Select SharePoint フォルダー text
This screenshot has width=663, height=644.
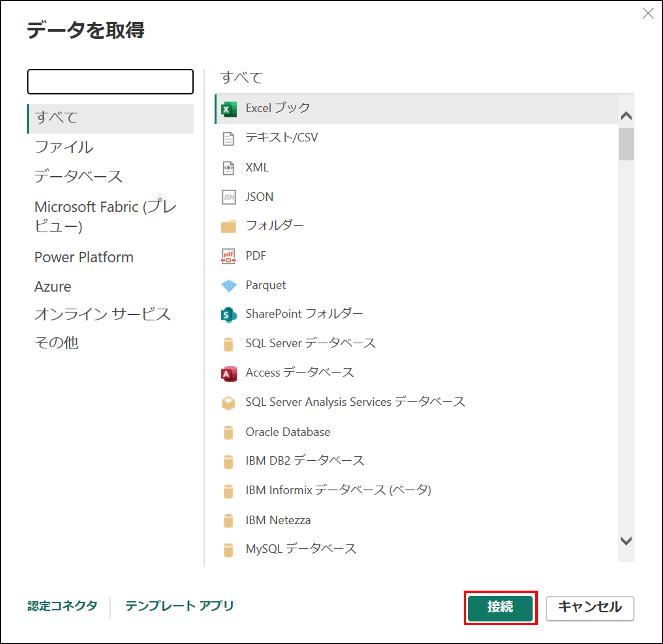[304, 314]
